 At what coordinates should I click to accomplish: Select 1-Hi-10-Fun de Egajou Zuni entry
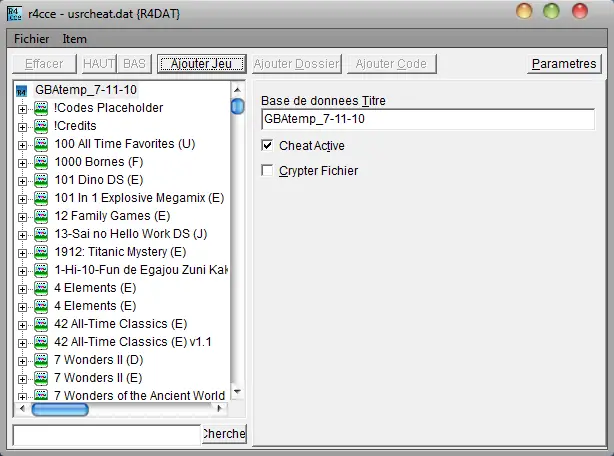coord(141,270)
